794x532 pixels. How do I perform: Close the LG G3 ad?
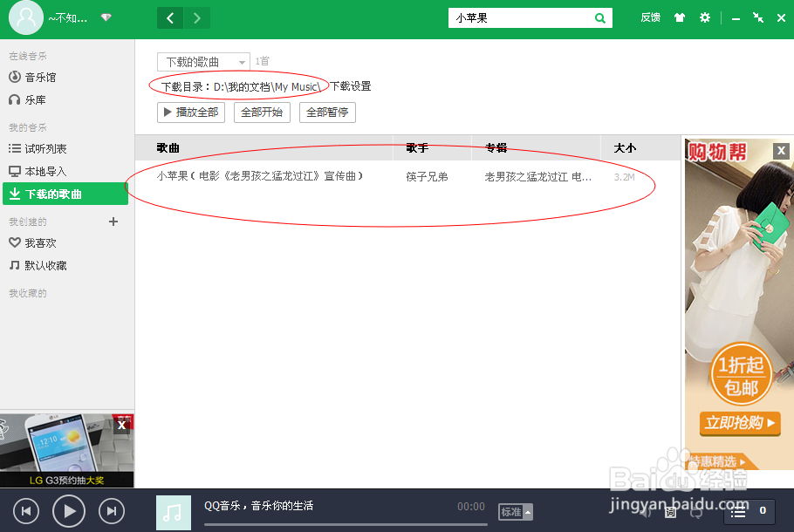pos(121,426)
